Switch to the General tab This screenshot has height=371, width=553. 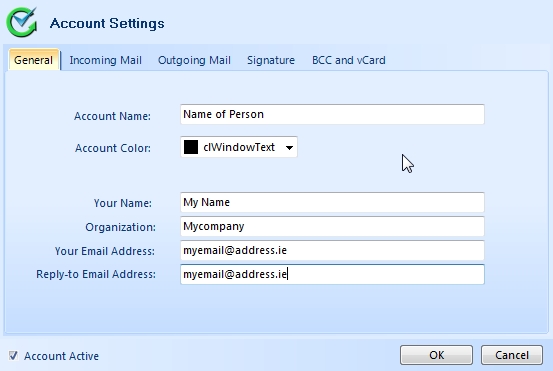tap(34, 60)
